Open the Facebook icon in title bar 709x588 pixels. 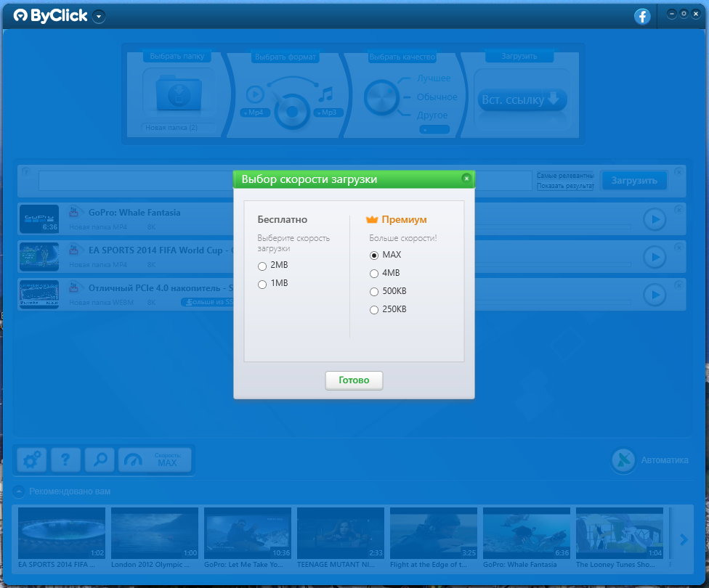642,17
